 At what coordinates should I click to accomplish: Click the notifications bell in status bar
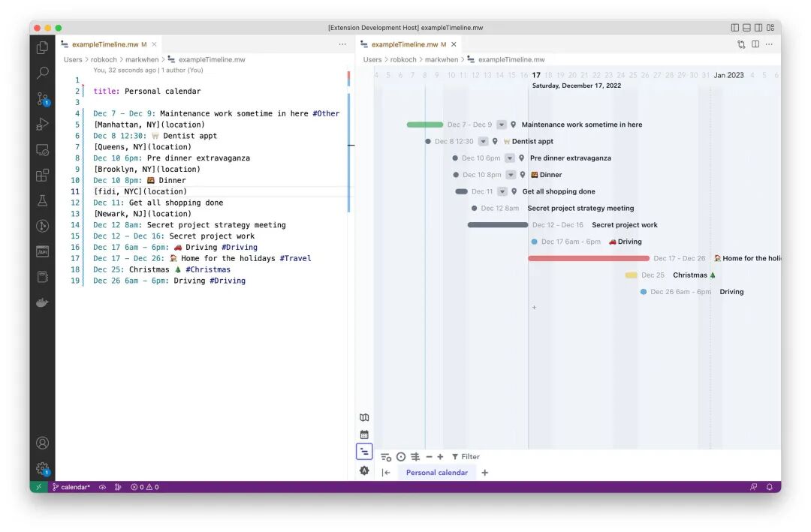click(x=769, y=487)
